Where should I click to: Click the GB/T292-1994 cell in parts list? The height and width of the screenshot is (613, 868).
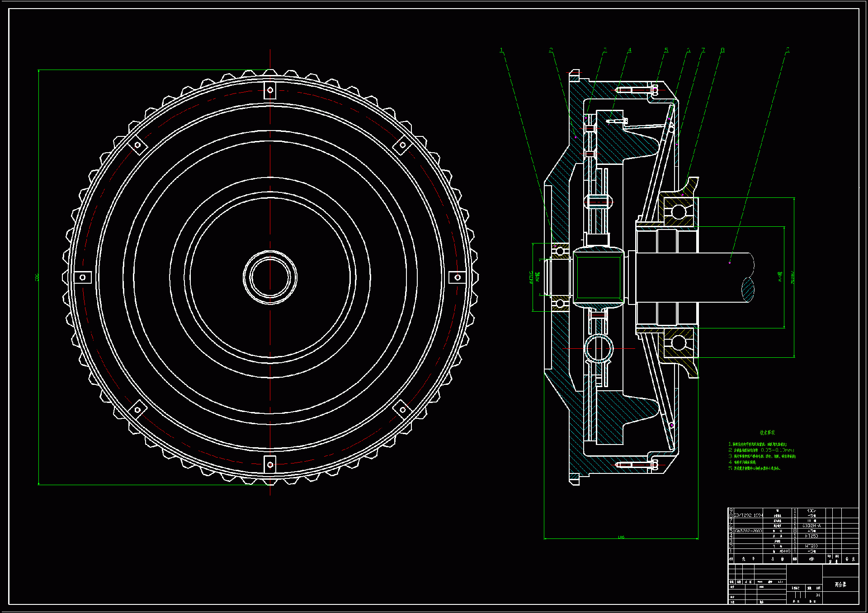point(748,515)
